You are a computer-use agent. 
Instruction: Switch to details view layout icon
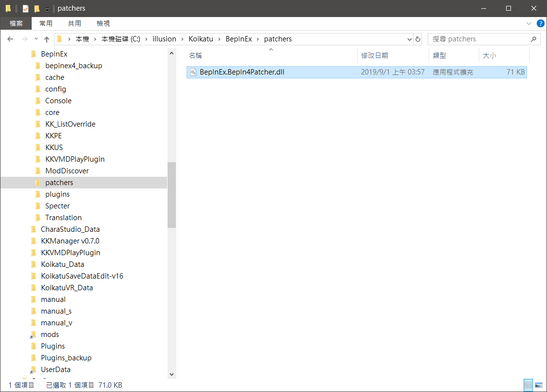[528, 385]
